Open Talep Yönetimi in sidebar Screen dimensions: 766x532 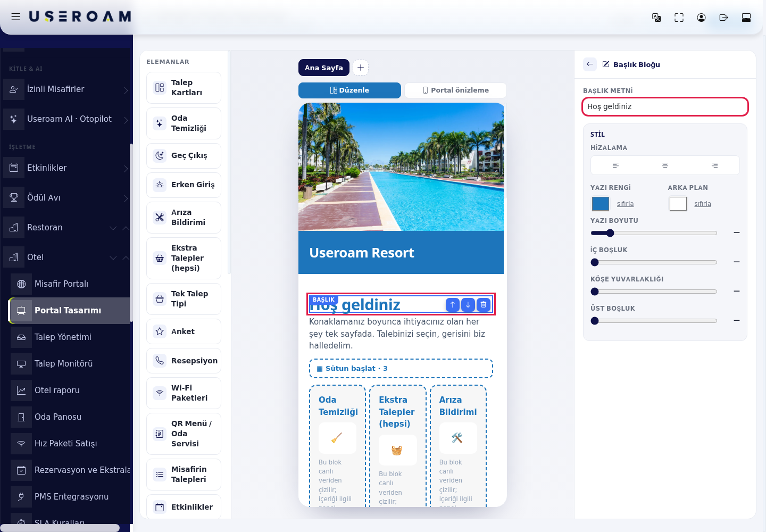pos(70,337)
